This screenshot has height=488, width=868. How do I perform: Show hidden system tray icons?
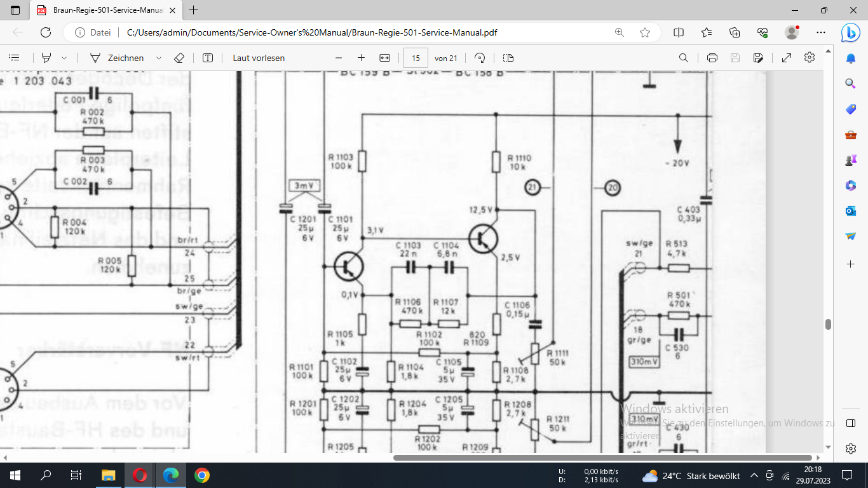(754, 475)
